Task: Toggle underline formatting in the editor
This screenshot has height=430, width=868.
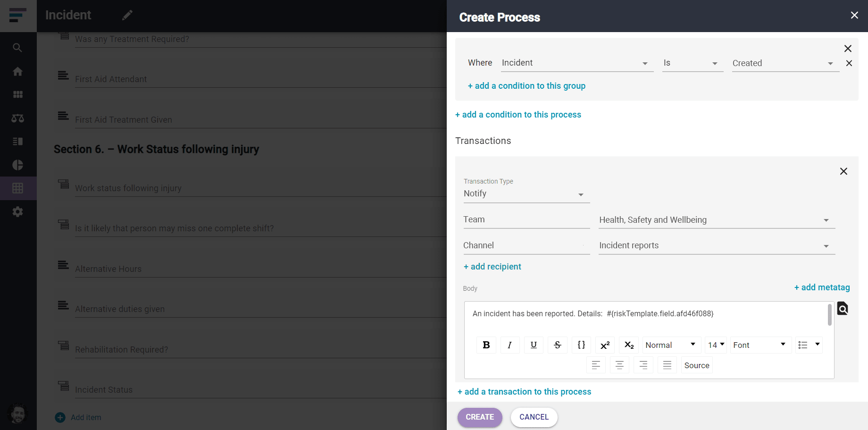Action: tap(534, 345)
